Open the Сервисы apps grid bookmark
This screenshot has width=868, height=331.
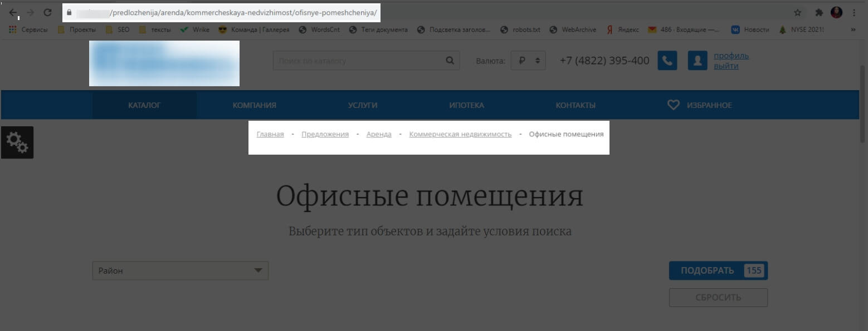tap(28, 29)
